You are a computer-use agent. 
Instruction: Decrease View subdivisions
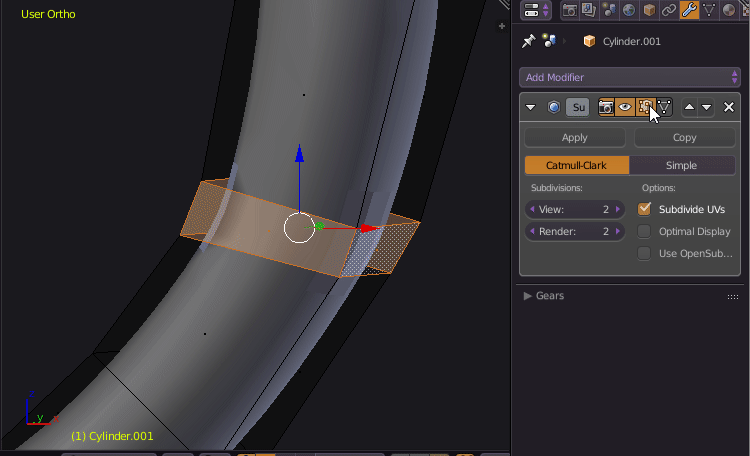pyautogui.click(x=532, y=210)
